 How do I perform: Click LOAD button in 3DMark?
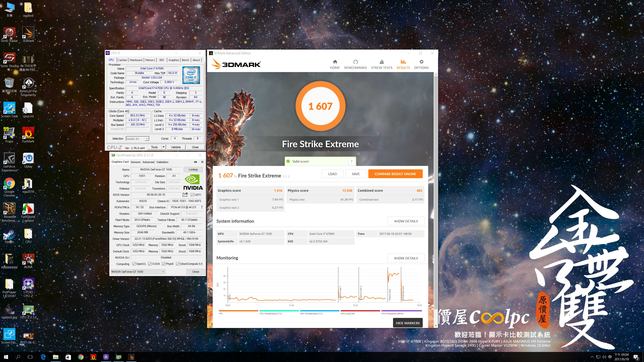(x=332, y=174)
